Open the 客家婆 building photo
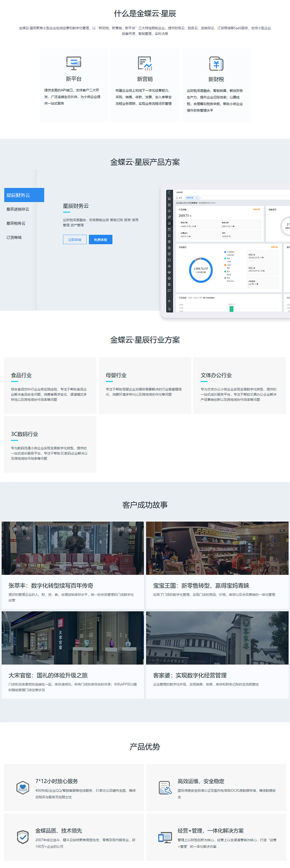Viewport: 290px width, 868px height. tap(217, 638)
